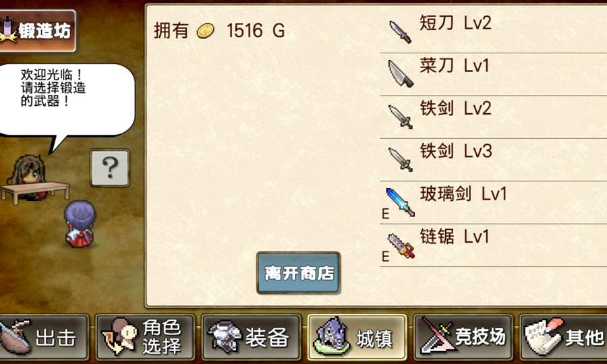Click the shopkeeper behind the table
This screenshot has width=607, height=364.
[27, 177]
